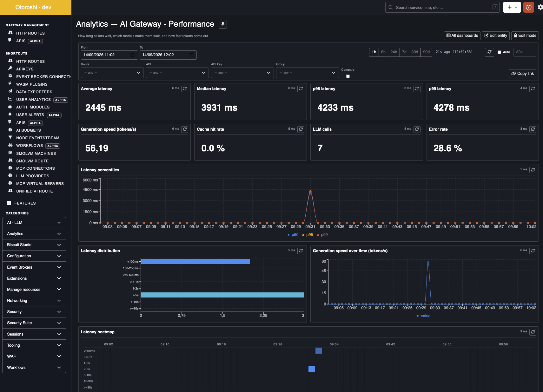Select the 30d time range
This screenshot has height=392, width=543.
coord(414,52)
